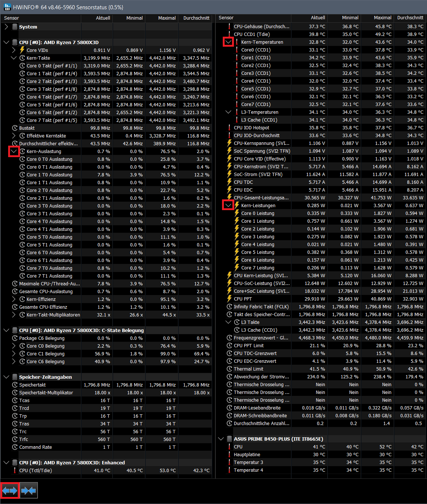This screenshot has width=427, height=504.
Task: Collapse the Kern-Temperaturen list
Action: coord(228,42)
